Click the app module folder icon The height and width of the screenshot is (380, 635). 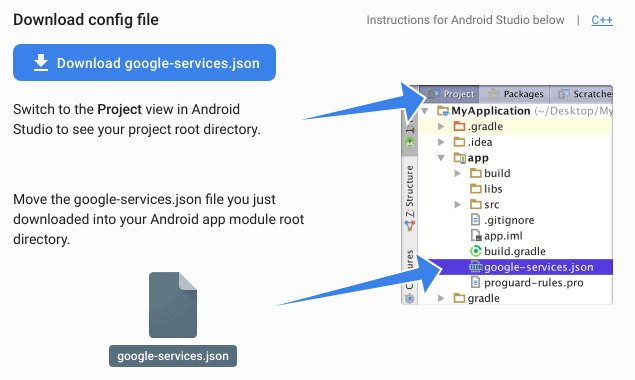tap(460, 158)
